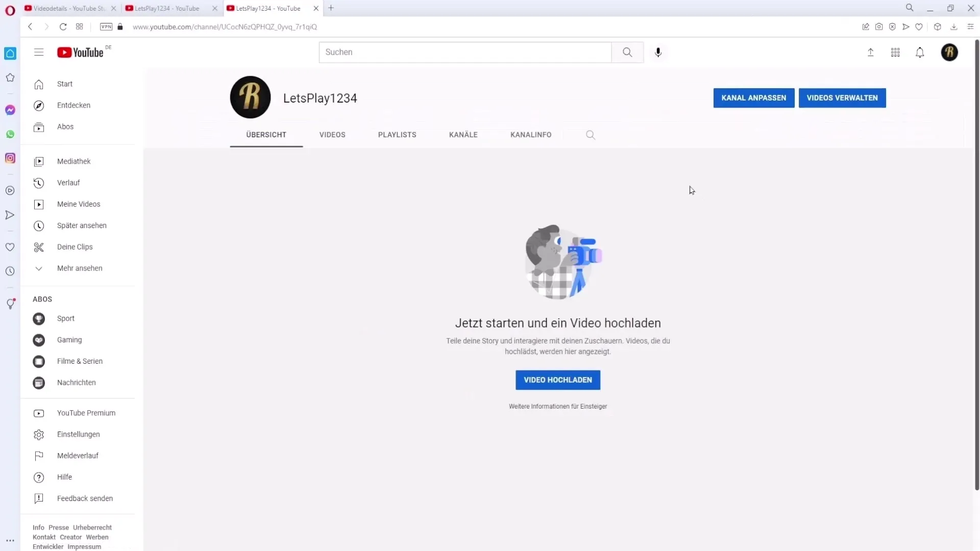Click the notifications bell icon
The image size is (980, 551).
pos(920,52)
